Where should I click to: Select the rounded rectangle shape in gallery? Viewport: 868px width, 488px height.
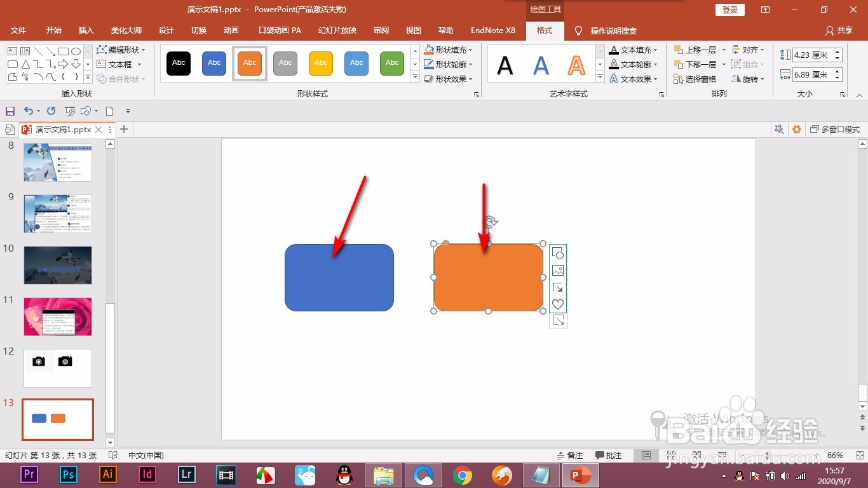(x=13, y=64)
